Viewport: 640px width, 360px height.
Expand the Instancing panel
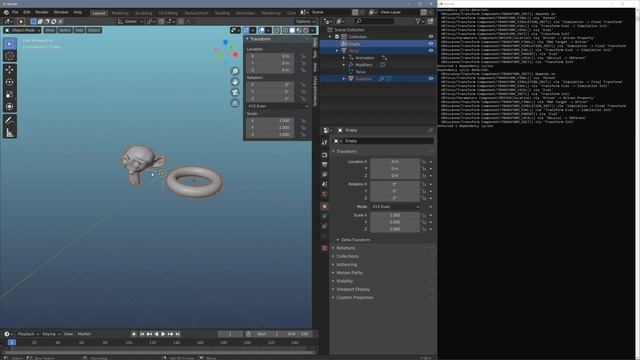pyautogui.click(x=347, y=264)
